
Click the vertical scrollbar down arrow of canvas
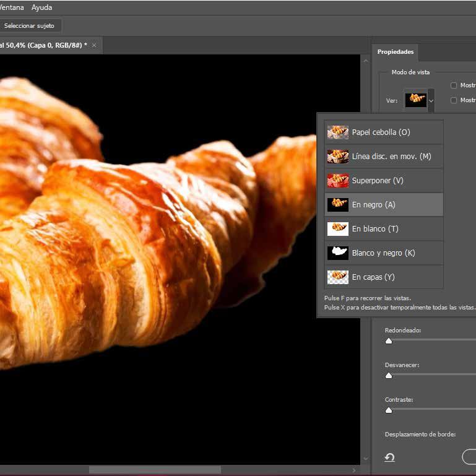pos(365,459)
